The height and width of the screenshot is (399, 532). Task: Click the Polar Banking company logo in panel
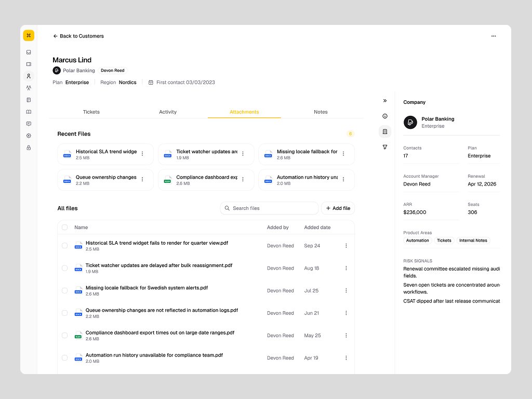410,122
